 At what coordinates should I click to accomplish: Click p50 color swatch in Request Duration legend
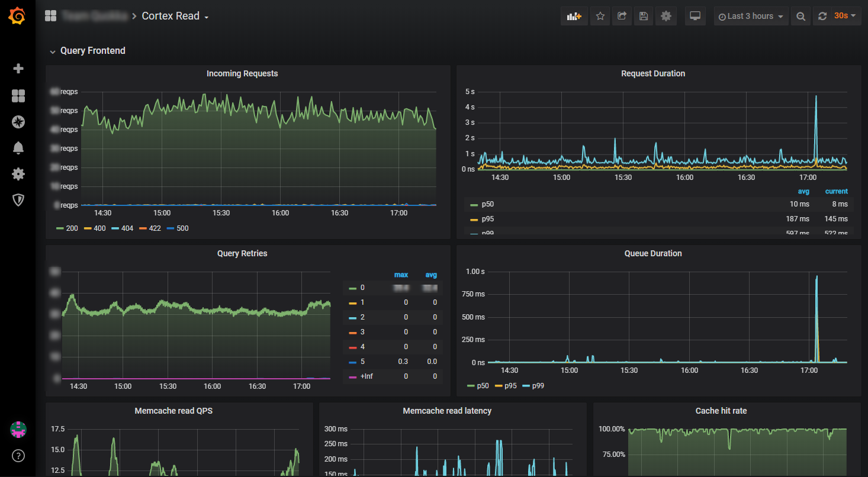[474, 205]
